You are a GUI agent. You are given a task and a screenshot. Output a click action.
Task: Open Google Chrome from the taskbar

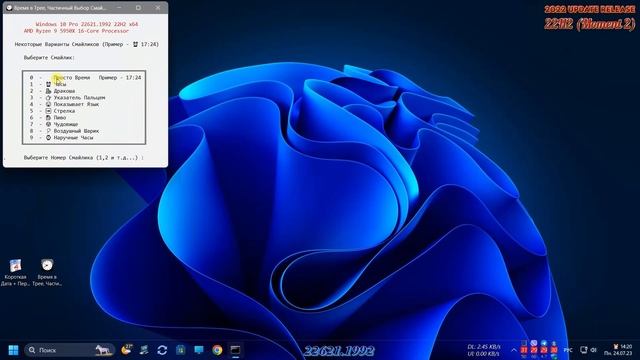tap(217, 350)
